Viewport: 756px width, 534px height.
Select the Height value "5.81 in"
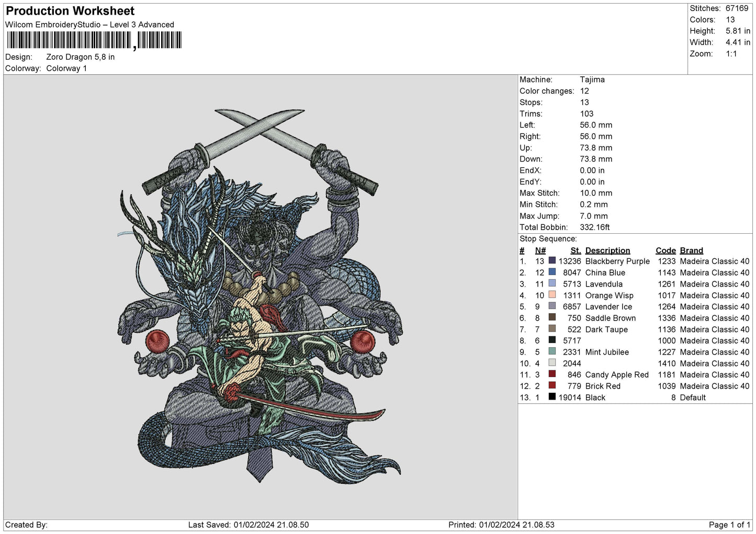738,31
